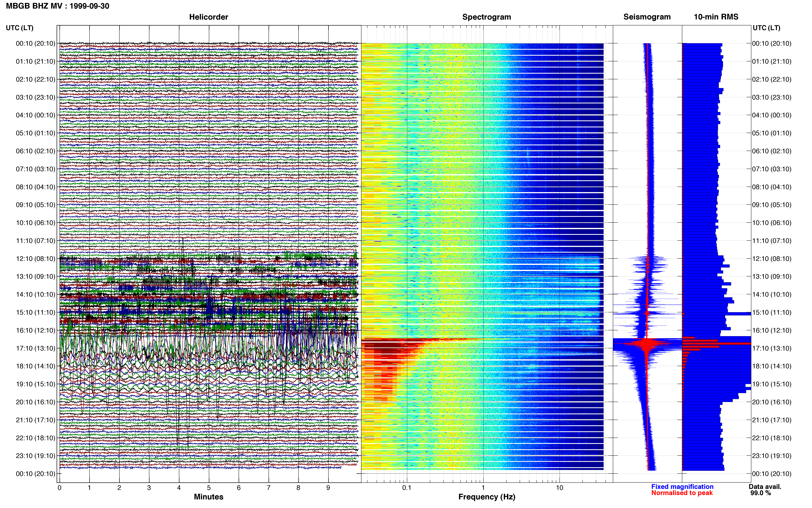
Task: Click the red 'Normalised to peak' legend text
Action: click(x=682, y=493)
